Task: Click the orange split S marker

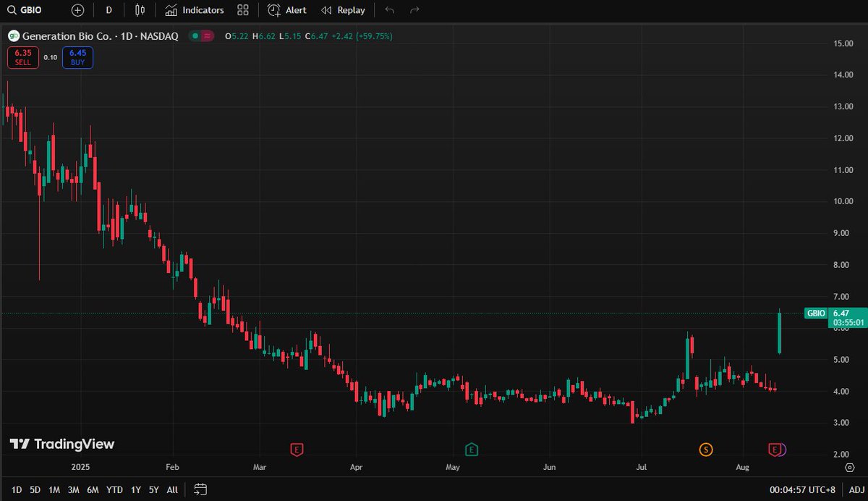Action: pyautogui.click(x=705, y=450)
